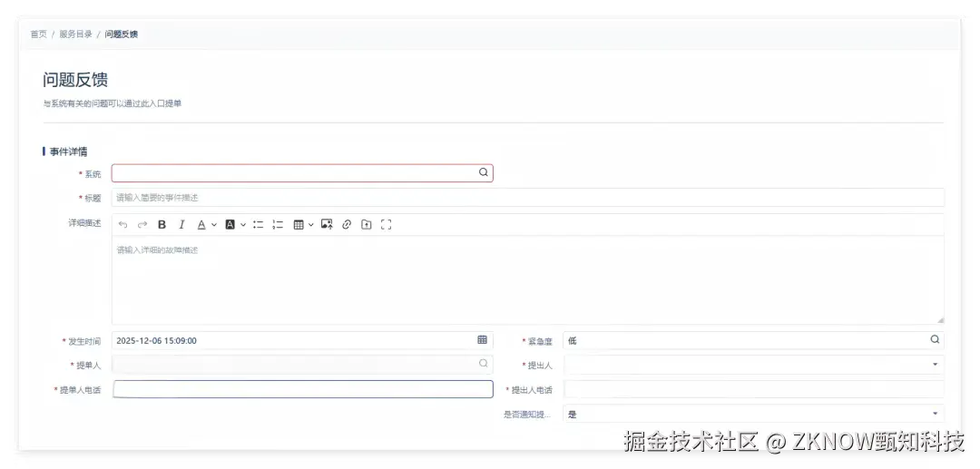Screen dimensions: 980x469
Task: Click the 标题 input field
Action: (527, 198)
